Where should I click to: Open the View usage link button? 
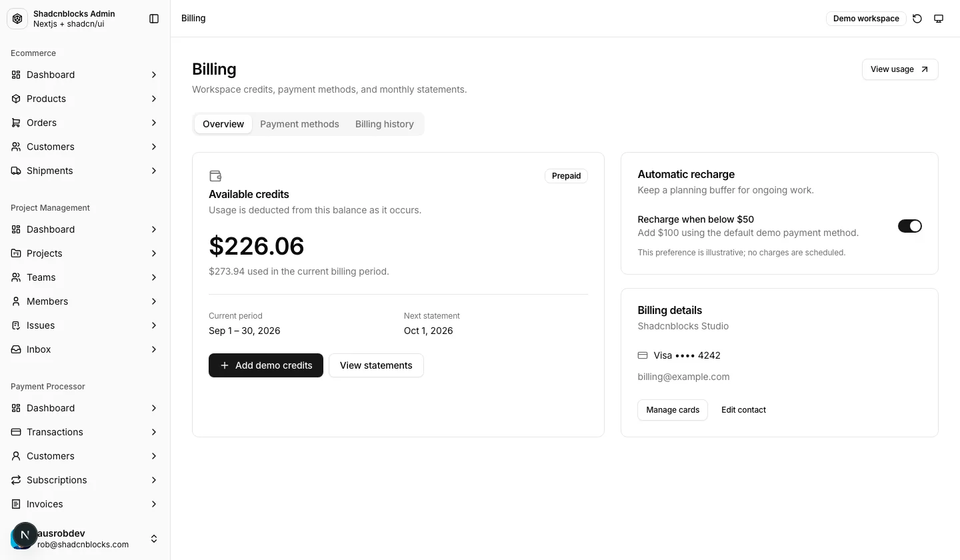coord(900,69)
